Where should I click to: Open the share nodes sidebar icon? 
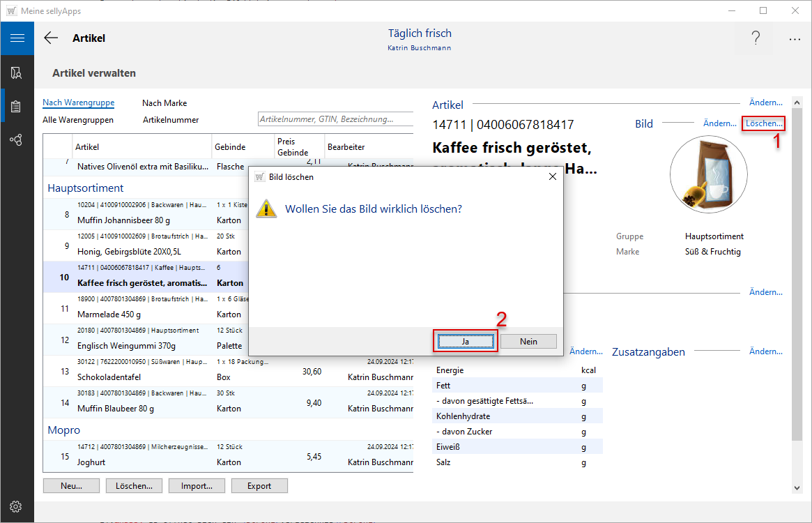[x=17, y=140]
